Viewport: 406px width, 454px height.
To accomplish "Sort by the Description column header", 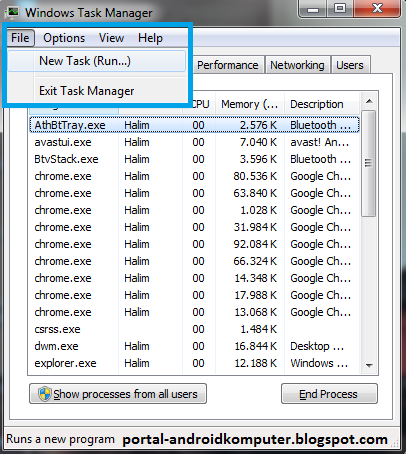I will point(322,104).
